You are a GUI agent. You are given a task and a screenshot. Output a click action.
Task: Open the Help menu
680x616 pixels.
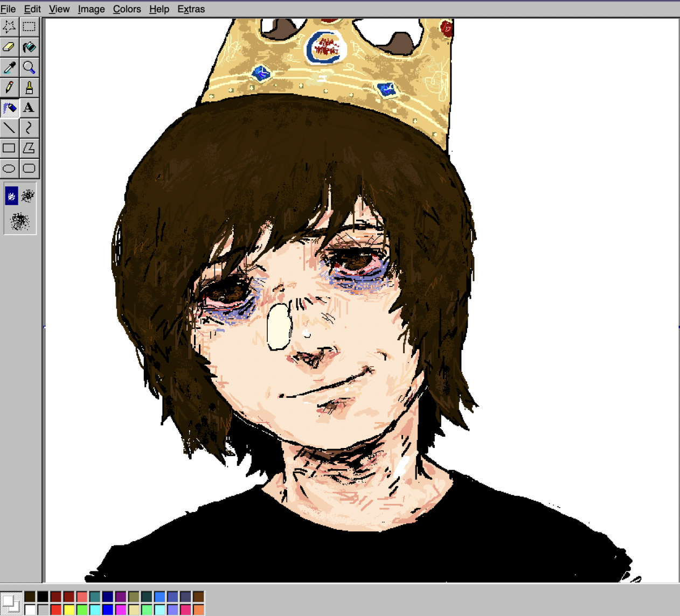click(x=159, y=9)
